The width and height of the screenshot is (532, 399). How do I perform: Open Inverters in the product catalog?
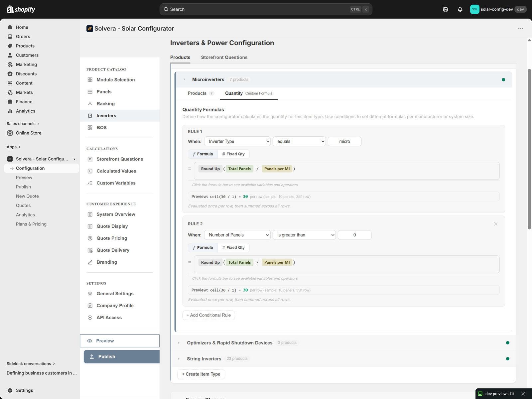(x=120, y=116)
